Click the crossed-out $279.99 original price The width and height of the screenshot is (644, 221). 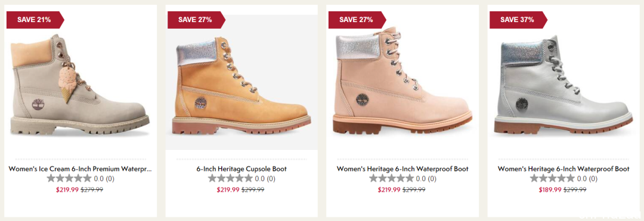[x=92, y=190]
